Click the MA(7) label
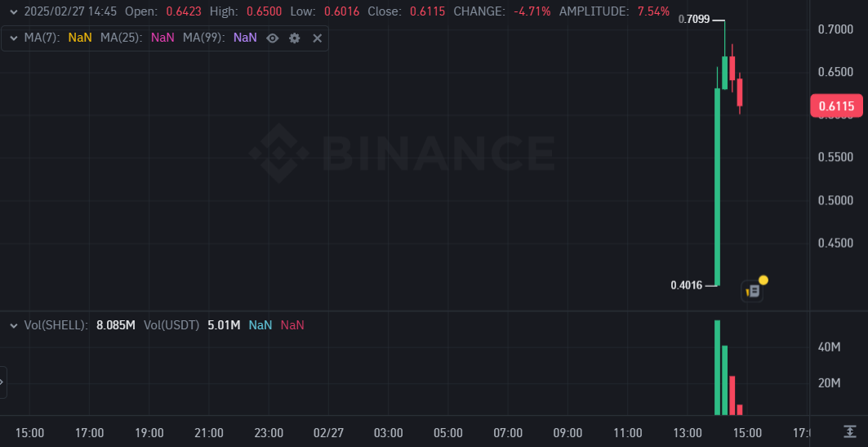This screenshot has width=868, height=447. point(41,38)
